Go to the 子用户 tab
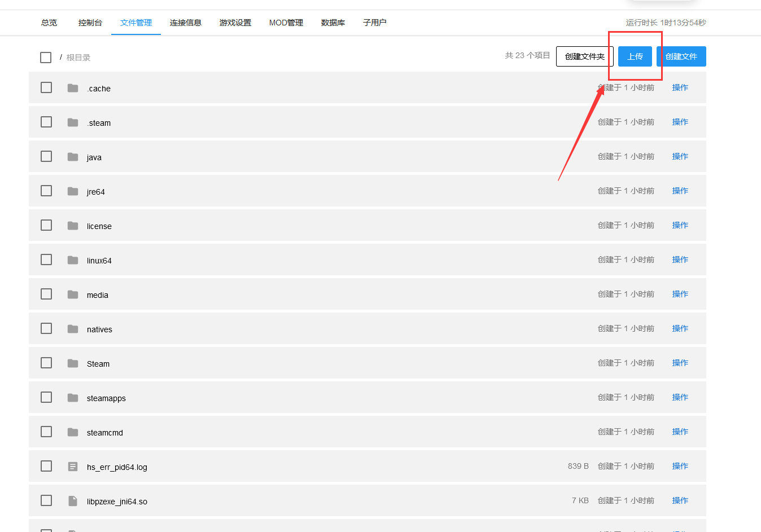The image size is (761, 532). coord(375,23)
